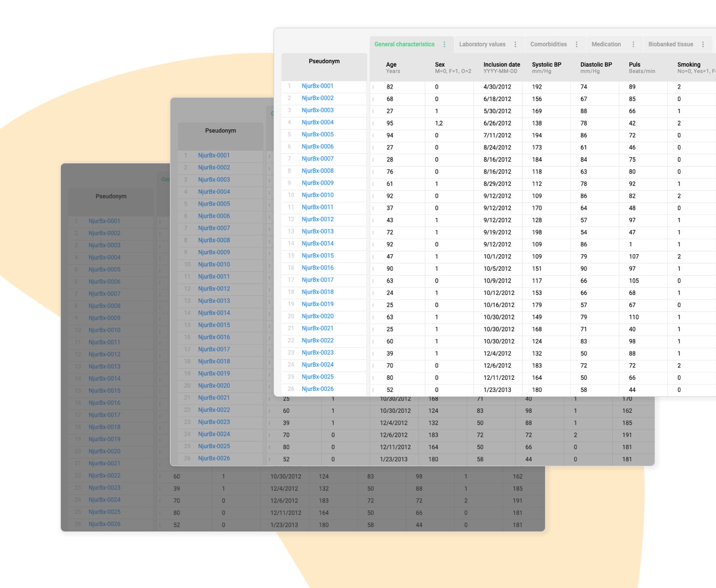Select the value 185 in the back table
716x588 pixels.
point(518,488)
